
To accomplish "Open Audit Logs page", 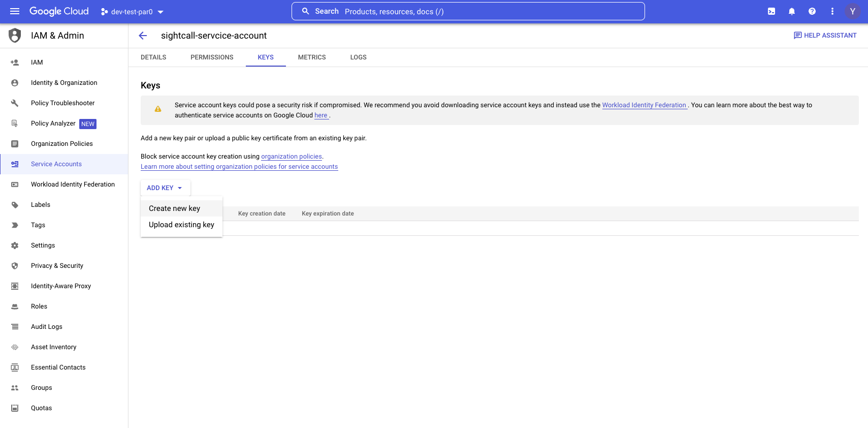I will click(64, 327).
